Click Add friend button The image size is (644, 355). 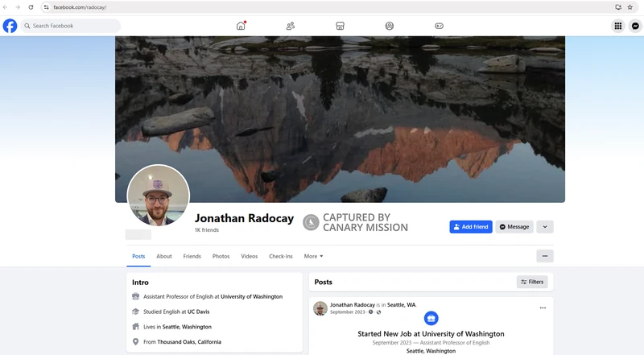click(471, 227)
